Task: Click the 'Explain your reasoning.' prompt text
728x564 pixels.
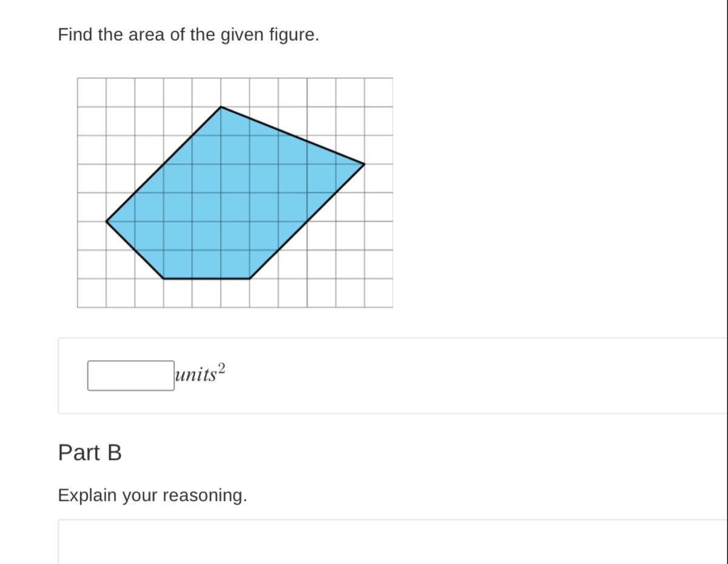Action: 152,496
